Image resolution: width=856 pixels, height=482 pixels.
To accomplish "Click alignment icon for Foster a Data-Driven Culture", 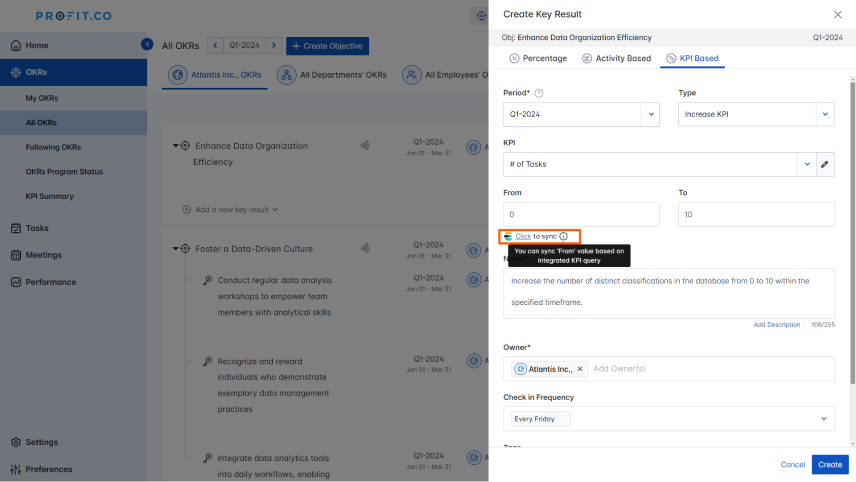I will pos(365,248).
